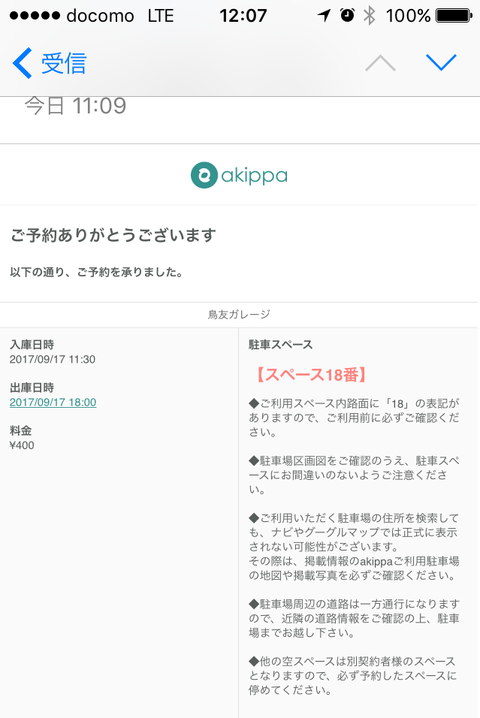The width and height of the screenshot is (480, 718).
Task: Tap the red スペース18番 space label
Action: [310, 375]
